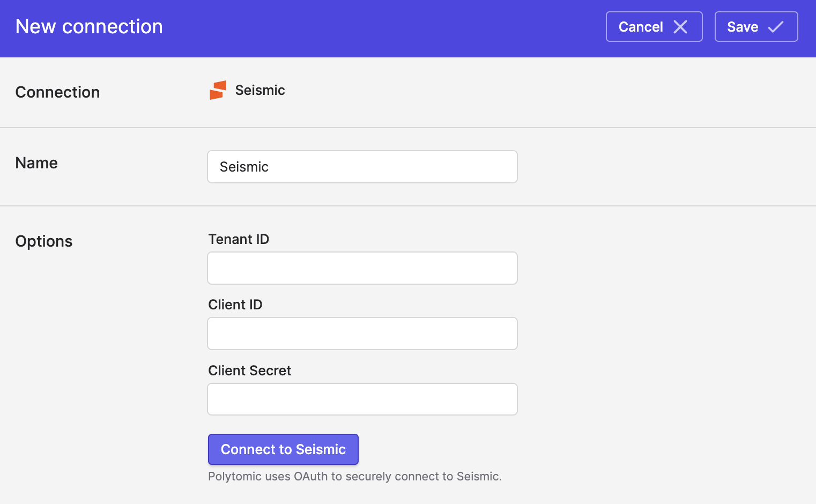Click the Name section label
Viewport: 816px width, 504px height.
pyautogui.click(x=36, y=163)
